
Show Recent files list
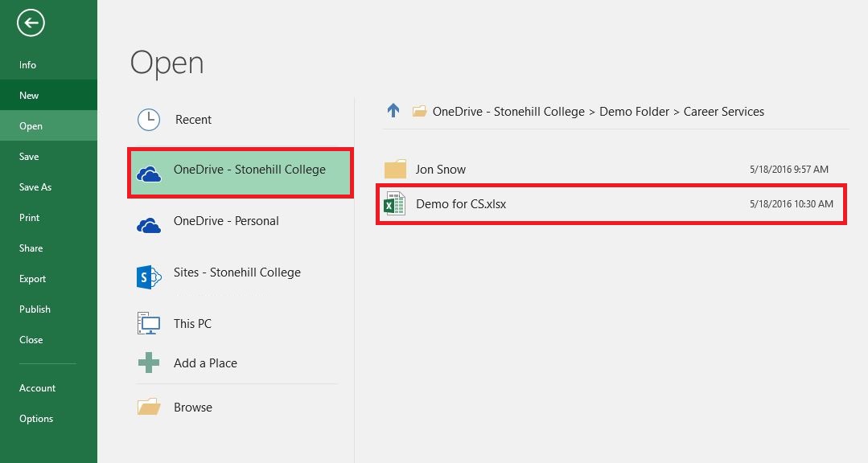(x=193, y=120)
